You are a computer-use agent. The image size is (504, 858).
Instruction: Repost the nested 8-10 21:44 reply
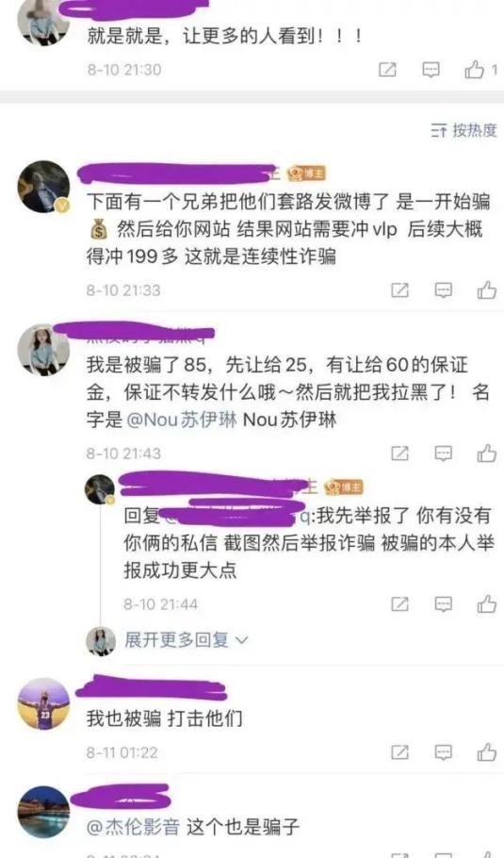pos(399,604)
